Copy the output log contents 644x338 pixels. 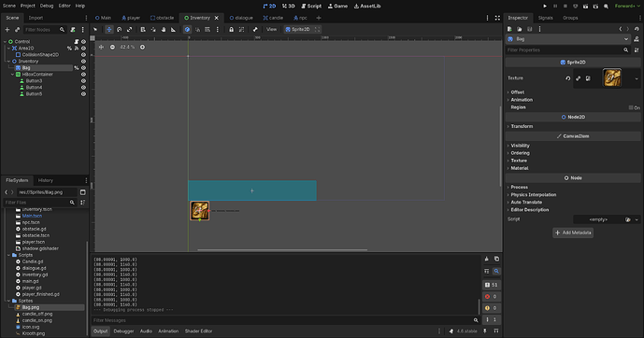tap(496, 259)
